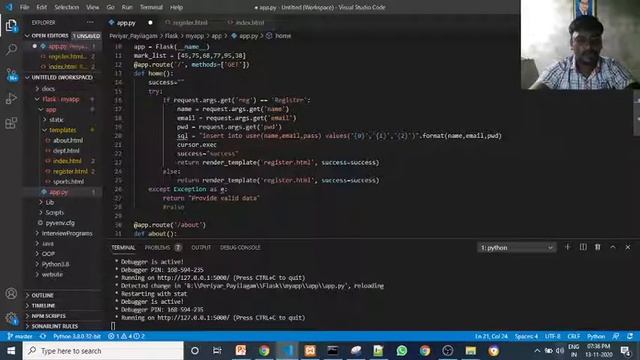640x360 pixels.
Task: Open File Explorer from the taskbar
Action: (471, 351)
